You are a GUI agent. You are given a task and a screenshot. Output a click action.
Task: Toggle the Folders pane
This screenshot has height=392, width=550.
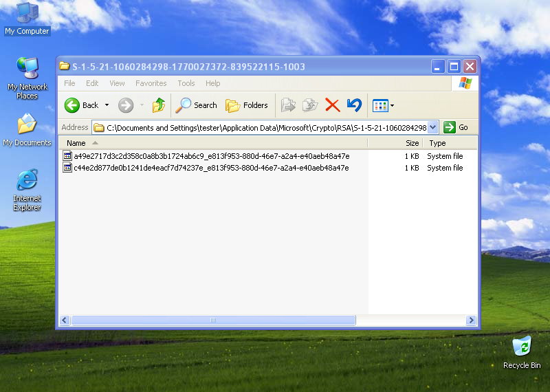[x=247, y=105]
